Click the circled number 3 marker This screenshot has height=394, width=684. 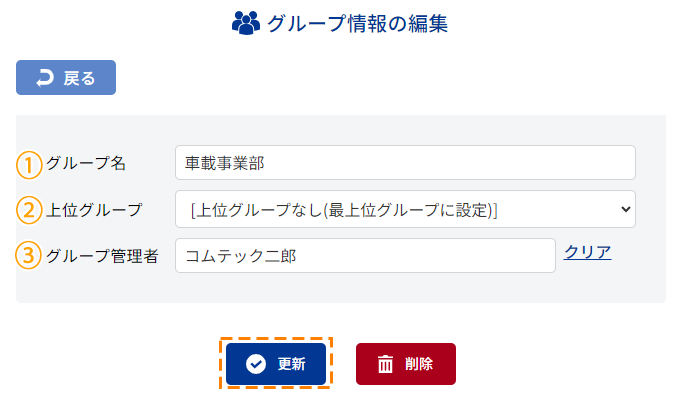pyautogui.click(x=29, y=255)
